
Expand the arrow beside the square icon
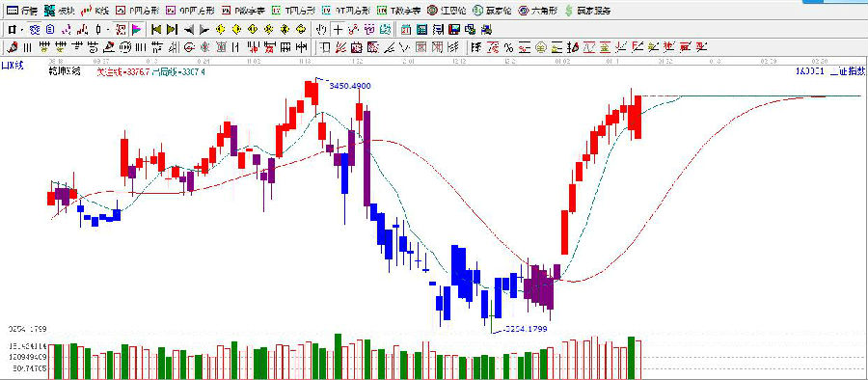tap(22, 29)
